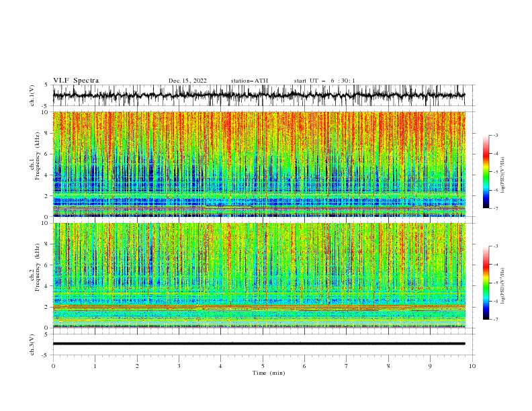Click time axis tick "7"
Viewport: 532px width, 411px height.
347,366
